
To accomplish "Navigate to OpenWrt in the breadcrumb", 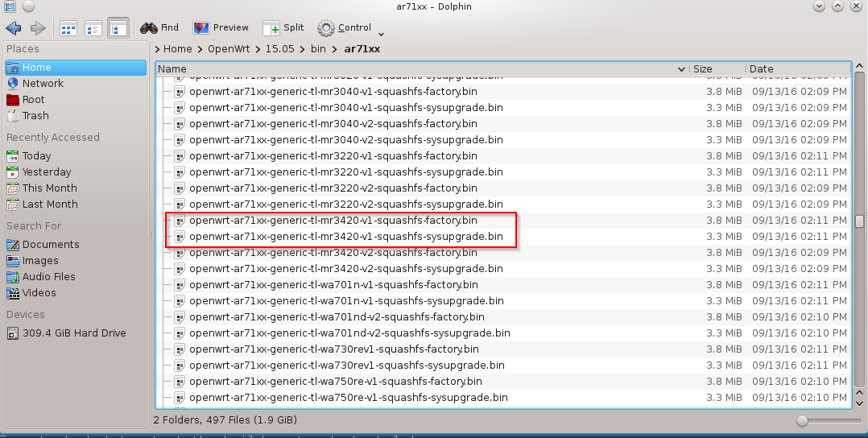I will [x=230, y=49].
